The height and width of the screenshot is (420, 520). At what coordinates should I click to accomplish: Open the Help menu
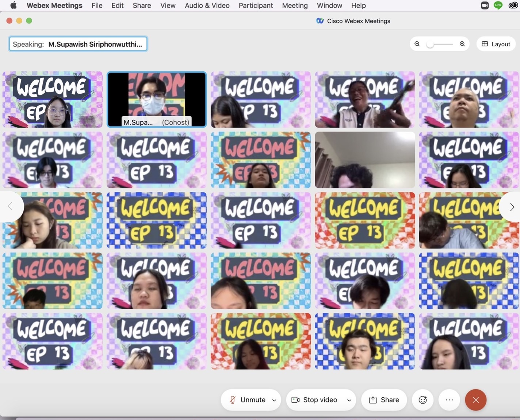(x=359, y=5)
